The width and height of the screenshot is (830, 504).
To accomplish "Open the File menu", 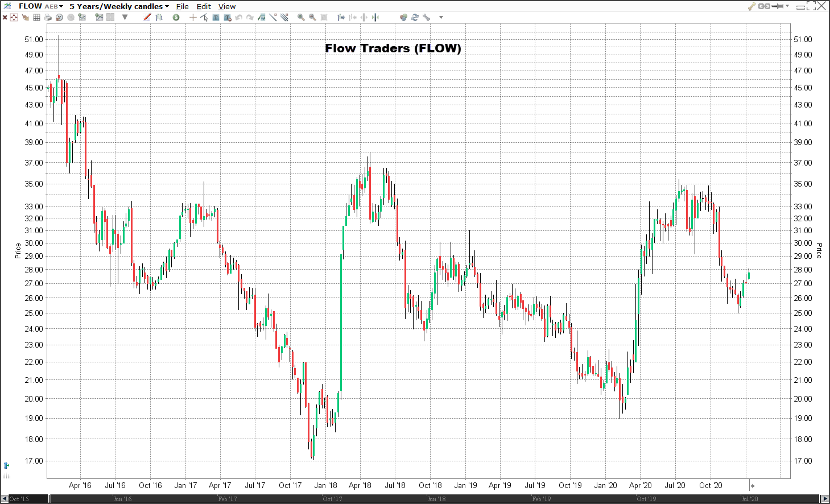I will (x=183, y=6).
